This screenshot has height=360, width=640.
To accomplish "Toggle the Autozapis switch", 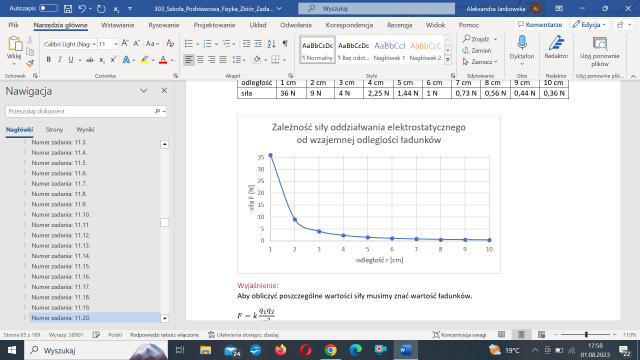I will coord(48,8).
